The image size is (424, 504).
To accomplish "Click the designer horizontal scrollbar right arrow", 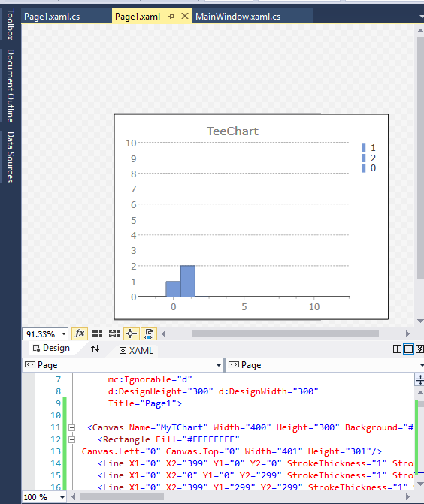I will [x=407, y=334].
